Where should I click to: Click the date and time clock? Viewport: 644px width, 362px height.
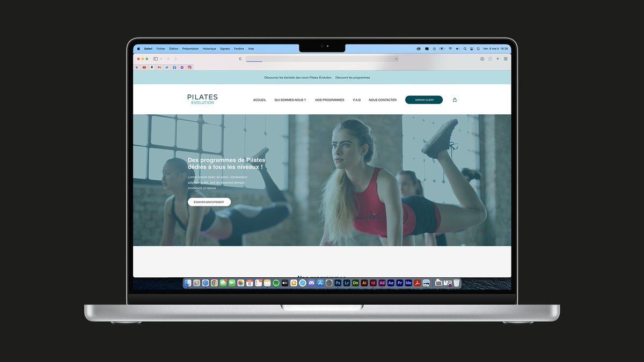click(x=495, y=49)
